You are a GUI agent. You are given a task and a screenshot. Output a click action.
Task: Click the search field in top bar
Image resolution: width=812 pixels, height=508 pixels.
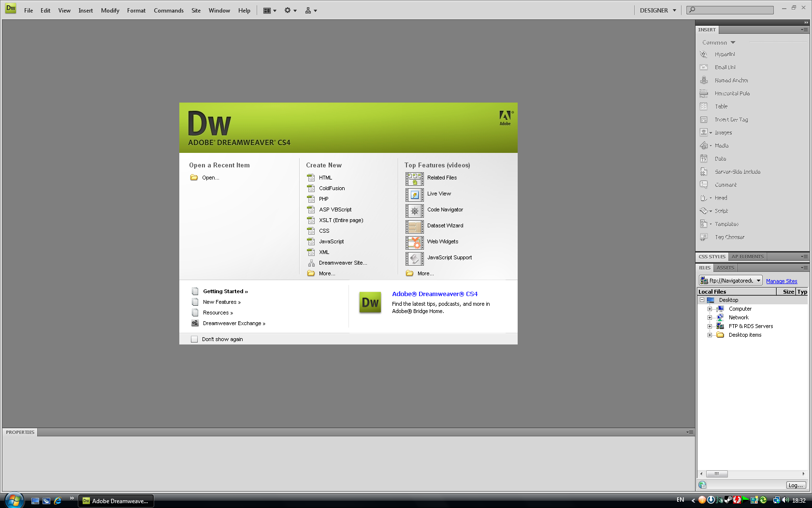730,10
